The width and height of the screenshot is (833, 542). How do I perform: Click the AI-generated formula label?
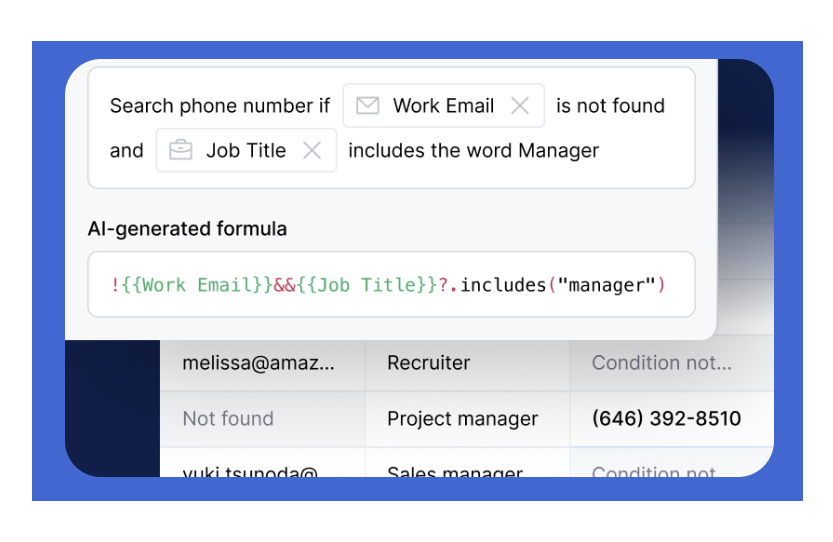tap(187, 229)
